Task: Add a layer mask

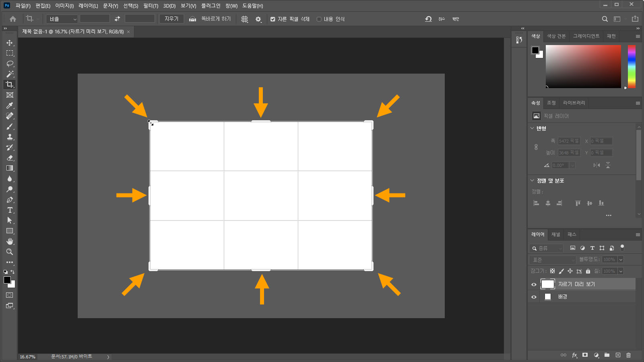Action: [585, 355]
